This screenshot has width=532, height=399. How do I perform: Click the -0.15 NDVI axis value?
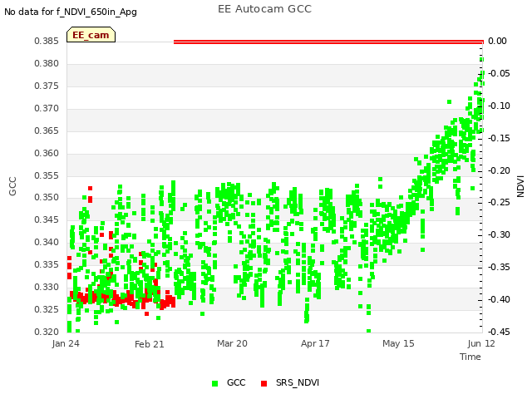499,138
